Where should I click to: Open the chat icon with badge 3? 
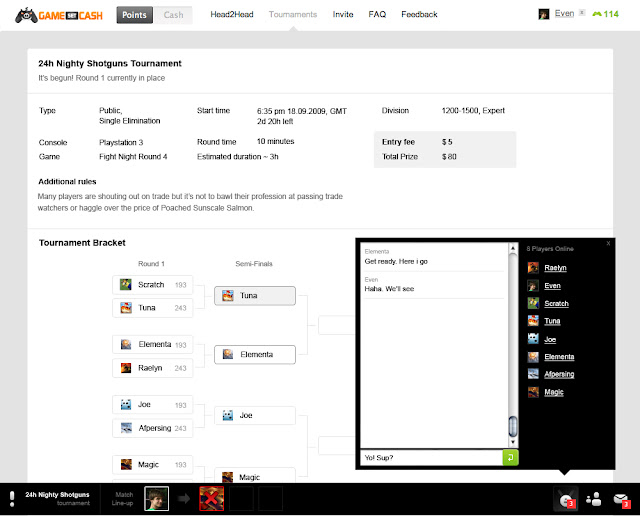566,499
